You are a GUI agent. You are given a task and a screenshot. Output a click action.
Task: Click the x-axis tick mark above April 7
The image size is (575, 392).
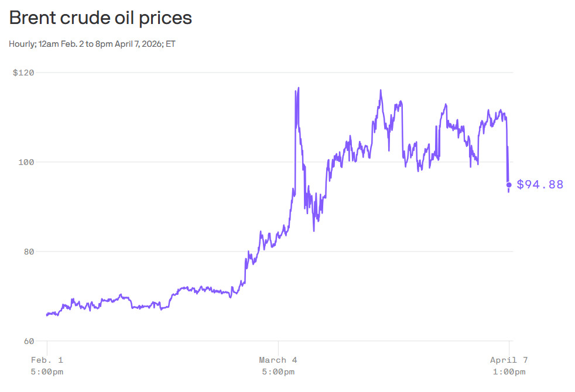click(509, 345)
